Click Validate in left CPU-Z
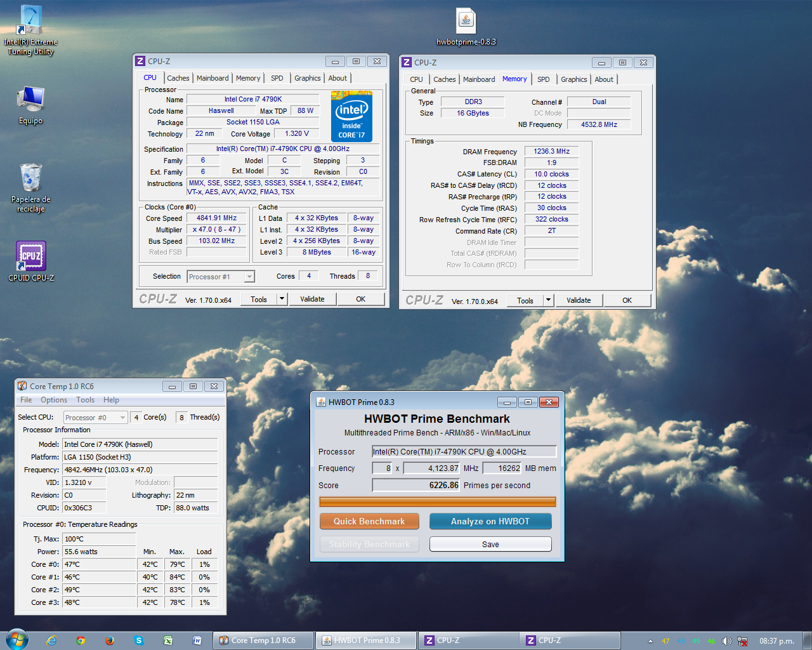 point(312,299)
